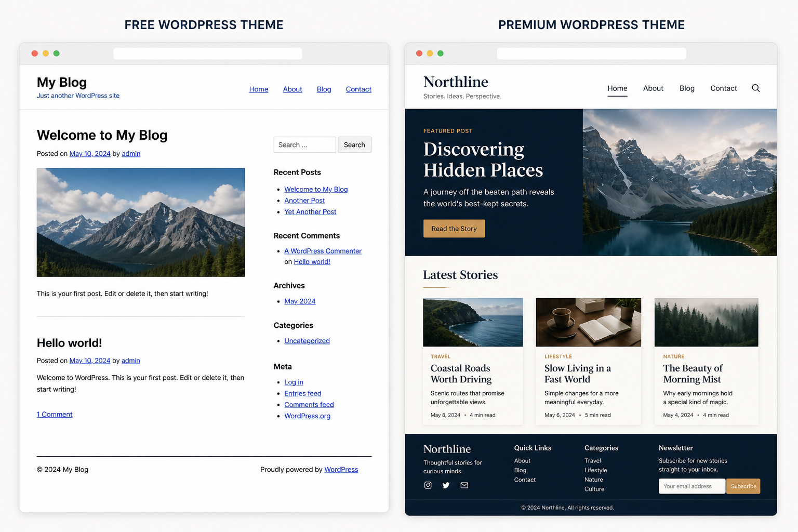798x532 pixels.
Task: Open the Comments feed link
Action: coord(309,405)
